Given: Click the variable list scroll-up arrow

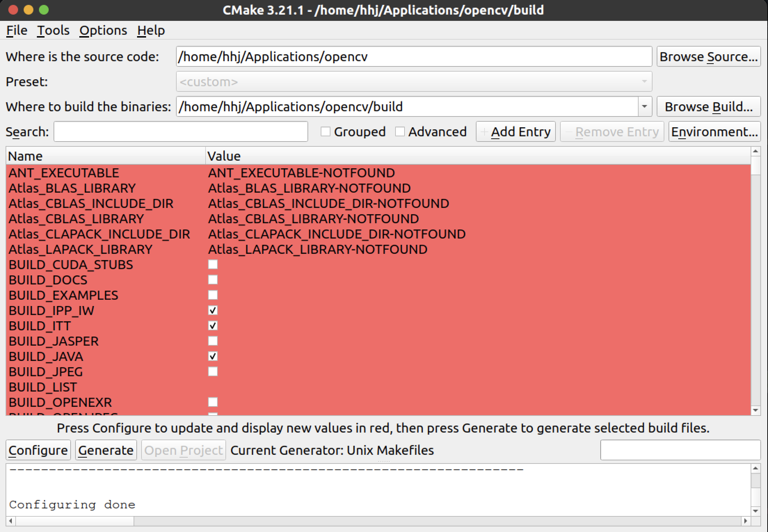Looking at the screenshot, I should [x=755, y=151].
